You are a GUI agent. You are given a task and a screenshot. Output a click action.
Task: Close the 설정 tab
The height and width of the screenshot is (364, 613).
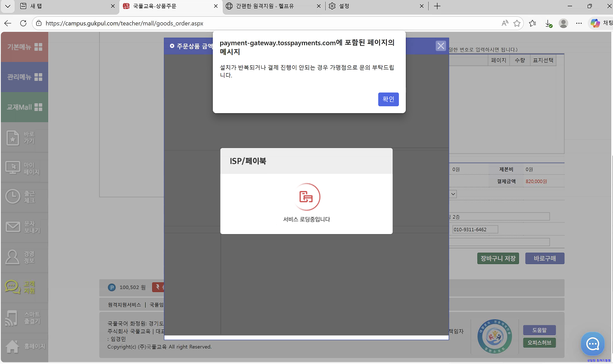click(422, 6)
